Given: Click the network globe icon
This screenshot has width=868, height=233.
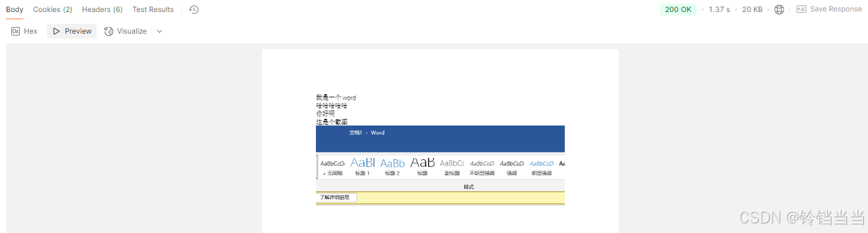Looking at the screenshot, I should 779,10.
